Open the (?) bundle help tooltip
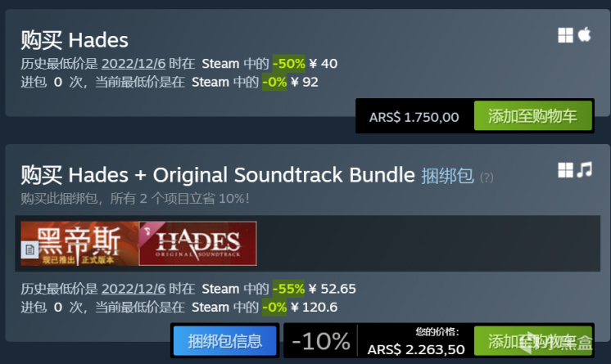Image resolution: width=611 pixels, height=364 pixels. pos(487,178)
